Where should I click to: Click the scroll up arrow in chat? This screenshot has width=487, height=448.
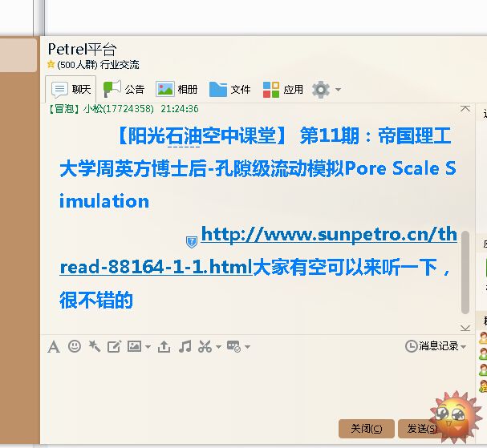click(465, 108)
